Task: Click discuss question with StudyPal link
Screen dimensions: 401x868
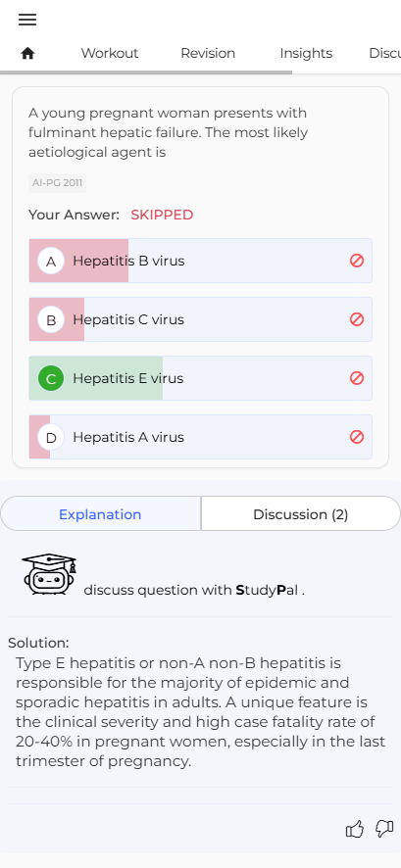Action: [194, 590]
